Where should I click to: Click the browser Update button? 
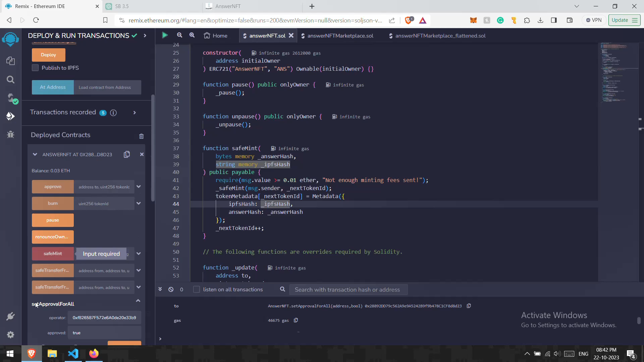click(624, 20)
